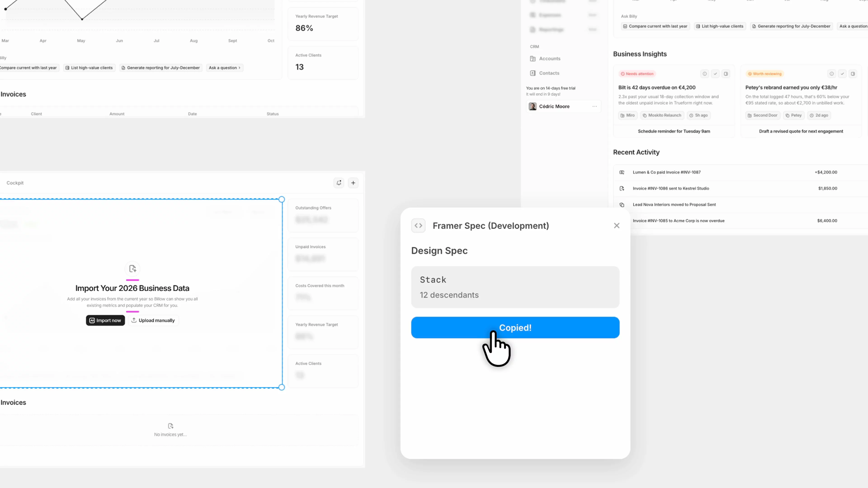868x488 pixels.
Task: Select the Stack 12 descendants card
Action: [x=515, y=287]
